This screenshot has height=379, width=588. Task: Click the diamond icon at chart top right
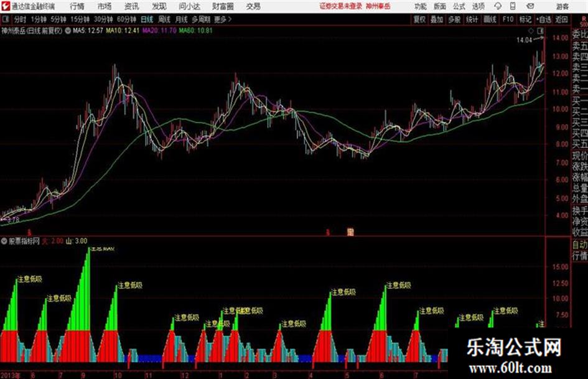[531, 30]
